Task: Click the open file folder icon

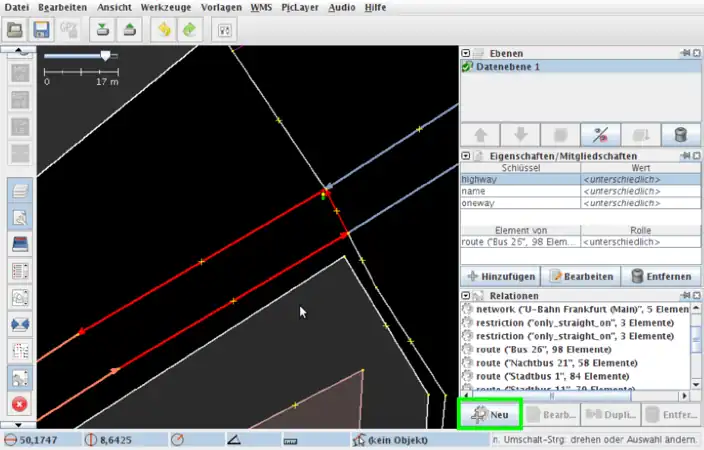Action: pyautogui.click(x=15, y=30)
